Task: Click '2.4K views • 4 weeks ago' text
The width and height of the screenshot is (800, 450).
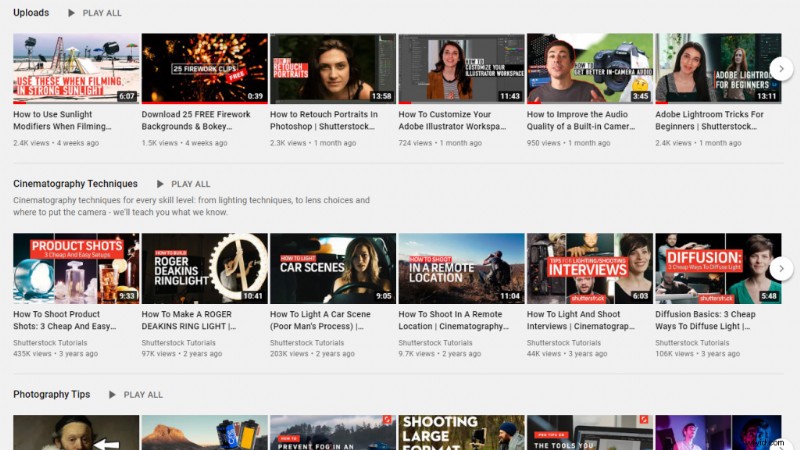Action: point(56,143)
